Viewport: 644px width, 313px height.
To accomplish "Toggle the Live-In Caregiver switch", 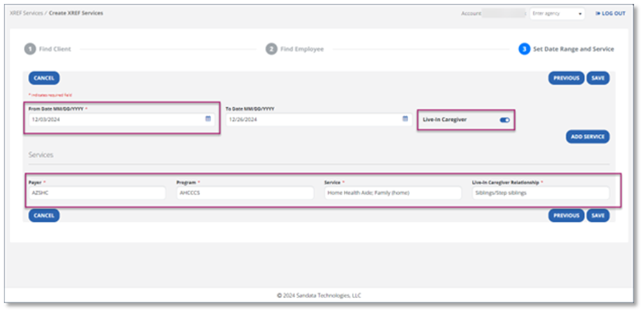I will pyautogui.click(x=504, y=120).
